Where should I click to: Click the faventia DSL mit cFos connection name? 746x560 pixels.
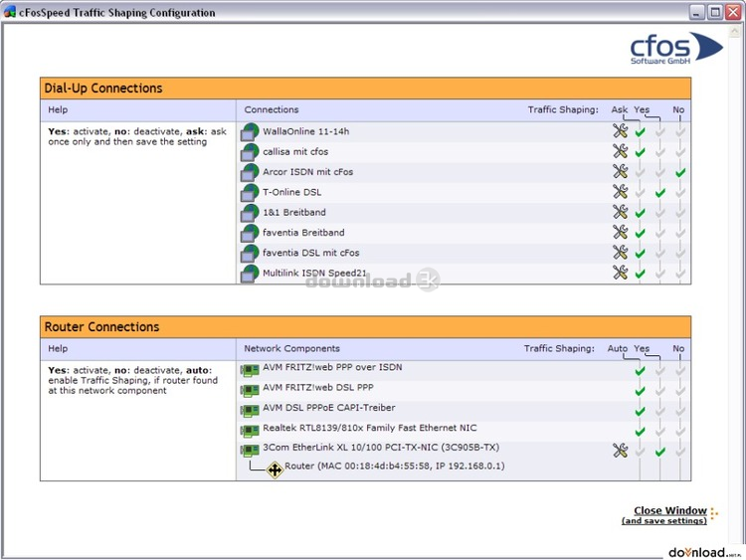pyautogui.click(x=311, y=253)
